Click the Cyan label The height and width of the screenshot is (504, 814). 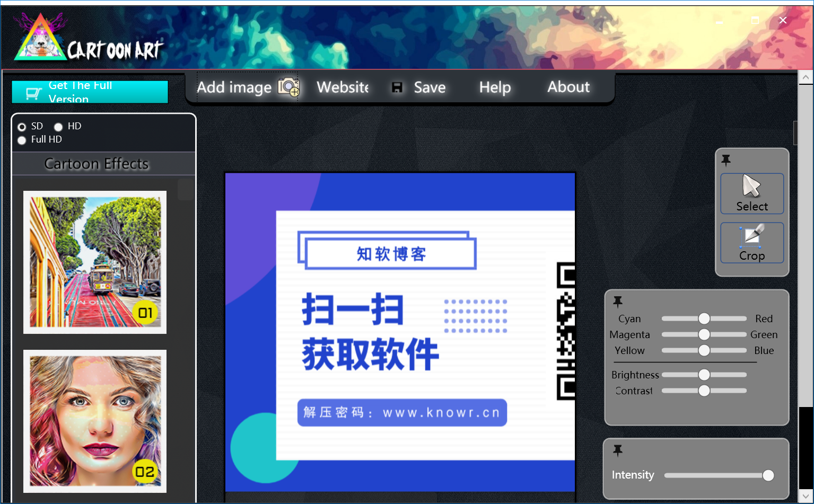click(629, 319)
